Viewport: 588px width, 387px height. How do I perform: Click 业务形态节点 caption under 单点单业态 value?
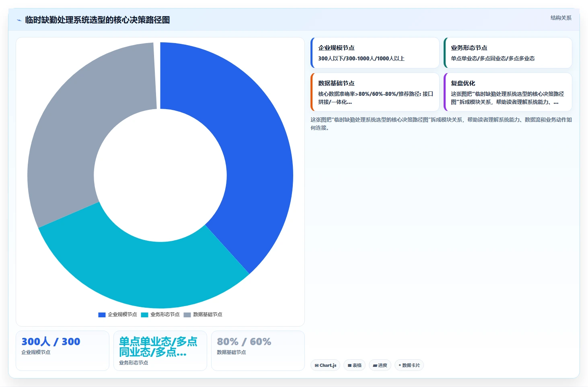(x=134, y=363)
